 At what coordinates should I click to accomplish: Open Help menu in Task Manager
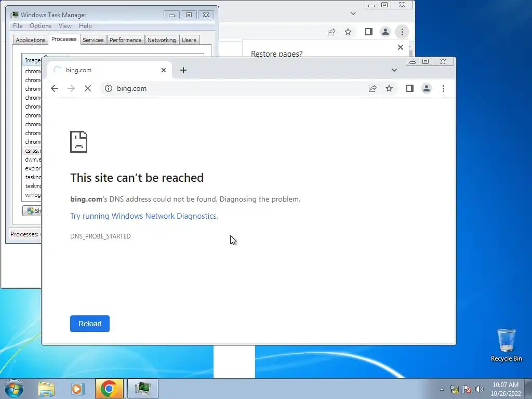pyautogui.click(x=85, y=26)
